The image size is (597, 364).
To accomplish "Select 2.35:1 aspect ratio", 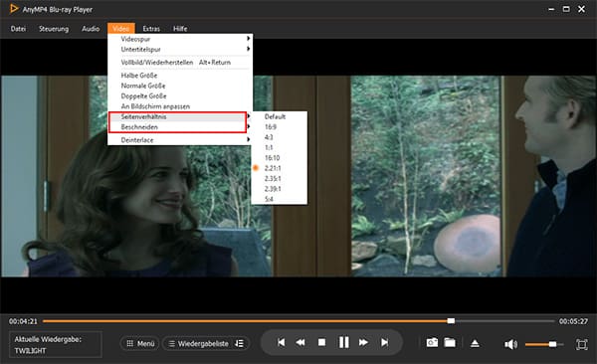I will click(279, 178).
